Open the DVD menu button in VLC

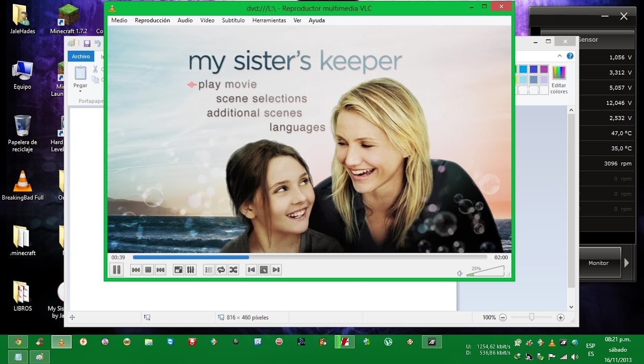tap(264, 270)
